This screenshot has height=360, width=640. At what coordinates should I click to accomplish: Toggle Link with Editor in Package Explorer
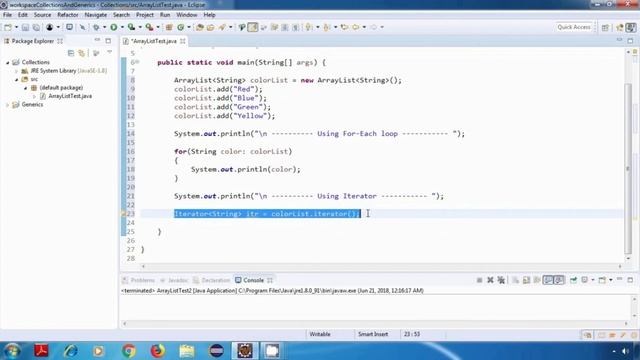click(82, 53)
